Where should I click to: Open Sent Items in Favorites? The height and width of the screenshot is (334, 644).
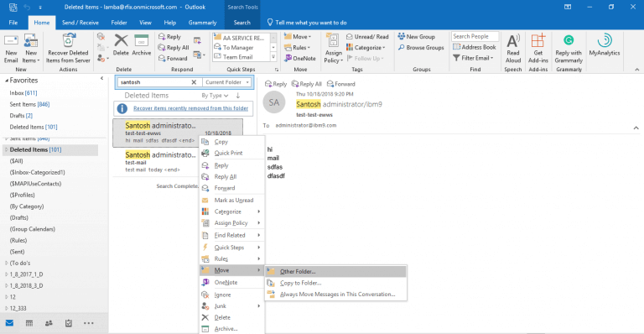(x=29, y=104)
